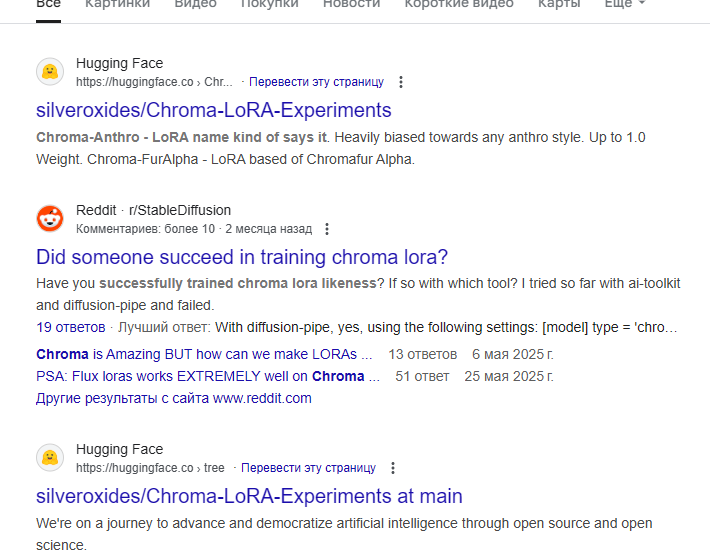This screenshot has height=552, width=710.
Task: Click 'Перевести эту страницу' for first result
Action: click(316, 82)
